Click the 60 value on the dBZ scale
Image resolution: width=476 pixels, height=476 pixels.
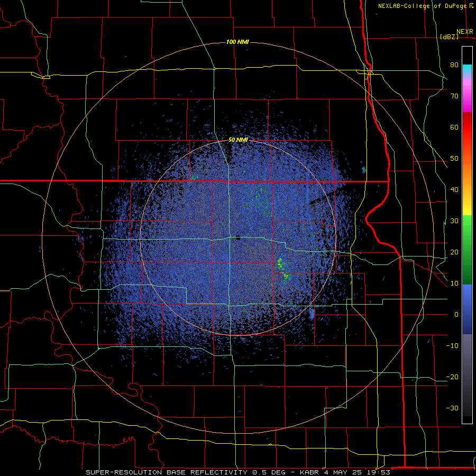click(454, 127)
